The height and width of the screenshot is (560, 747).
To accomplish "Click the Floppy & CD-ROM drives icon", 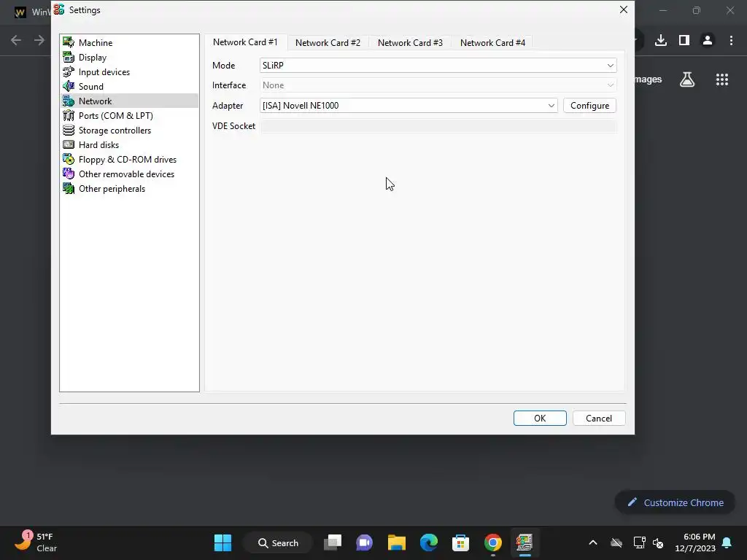I will (69, 160).
